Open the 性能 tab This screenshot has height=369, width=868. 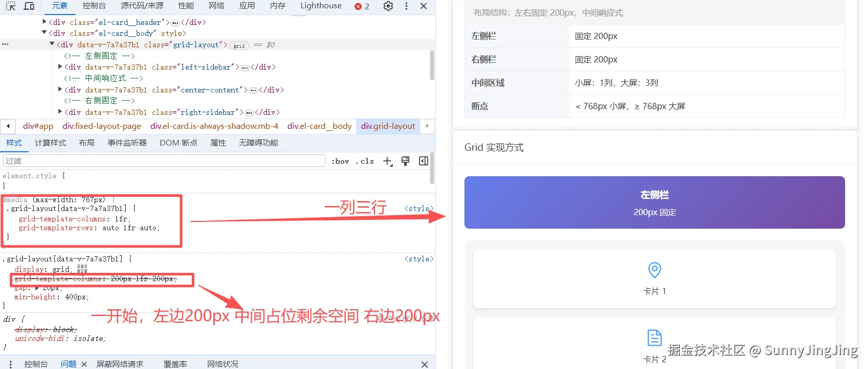(186, 6)
